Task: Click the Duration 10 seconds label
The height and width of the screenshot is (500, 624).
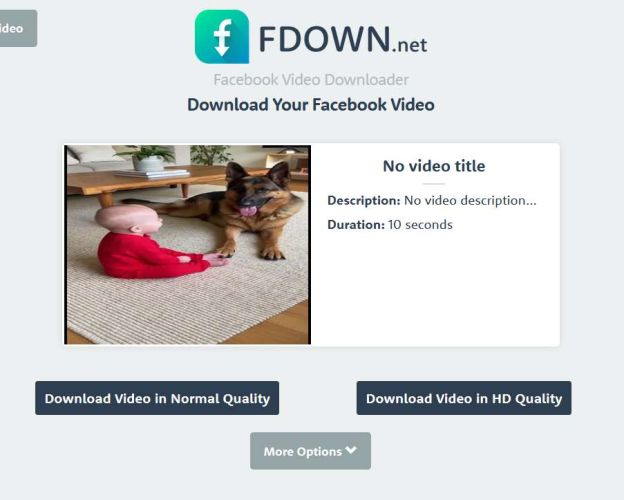Action: tap(390, 225)
